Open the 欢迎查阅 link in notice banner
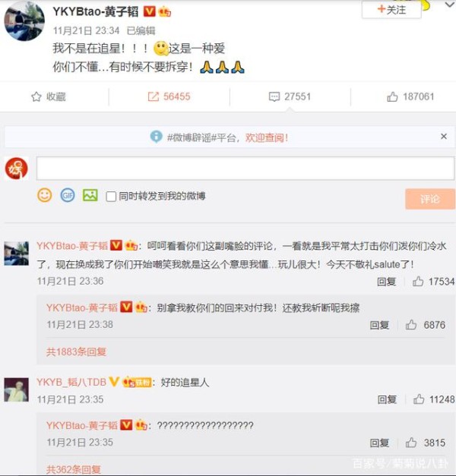The height and width of the screenshot is (476, 456). coord(267,138)
